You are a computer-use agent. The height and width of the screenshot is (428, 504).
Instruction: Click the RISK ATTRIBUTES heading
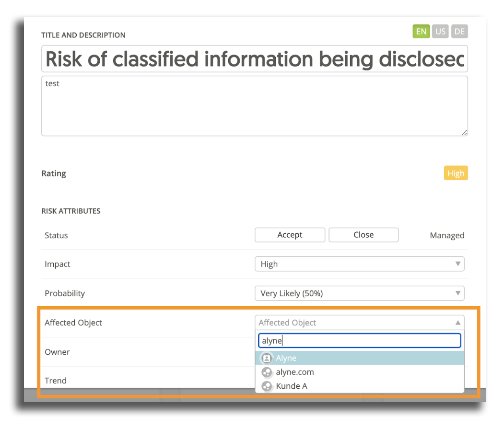coord(71,211)
